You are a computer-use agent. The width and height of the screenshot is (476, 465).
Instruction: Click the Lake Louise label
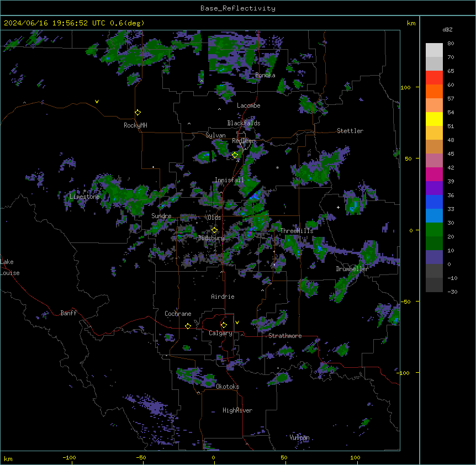[10, 267]
